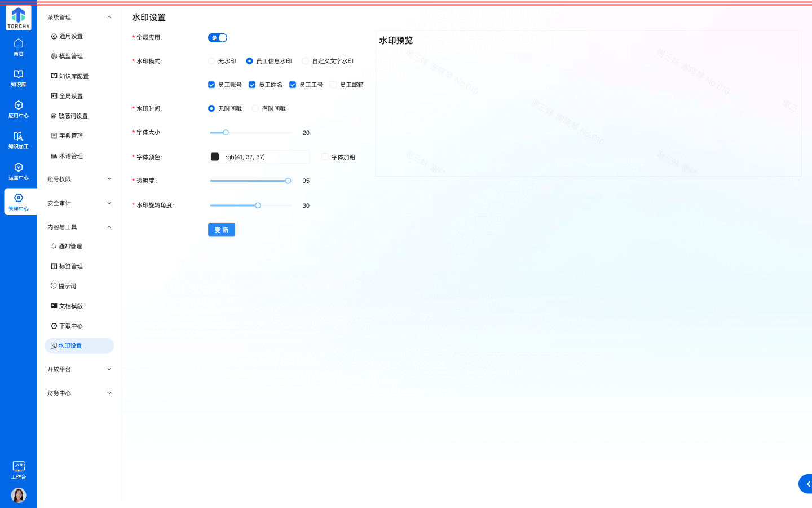Open the 运营中心 sidebar icon

click(x=19, y=171)
